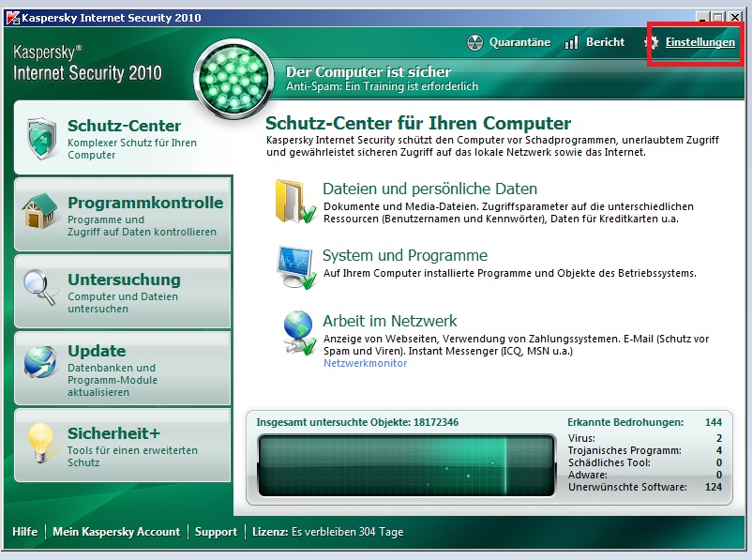Image resolution: width=752 pixels, height=560 pixels.
Task: Select the Schutz-Center tab
Action: pyautogui.click(x=122, y=138)
